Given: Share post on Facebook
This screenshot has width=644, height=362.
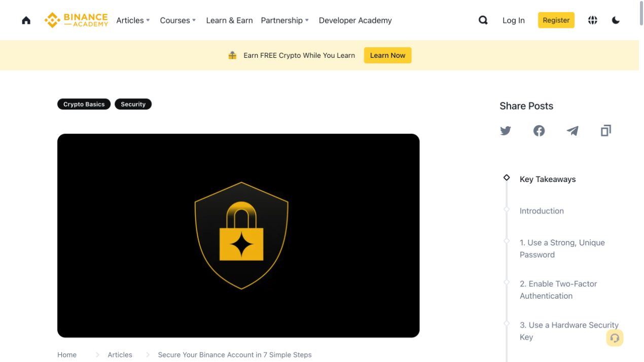Looking at the screenshot, I should 539,131.
